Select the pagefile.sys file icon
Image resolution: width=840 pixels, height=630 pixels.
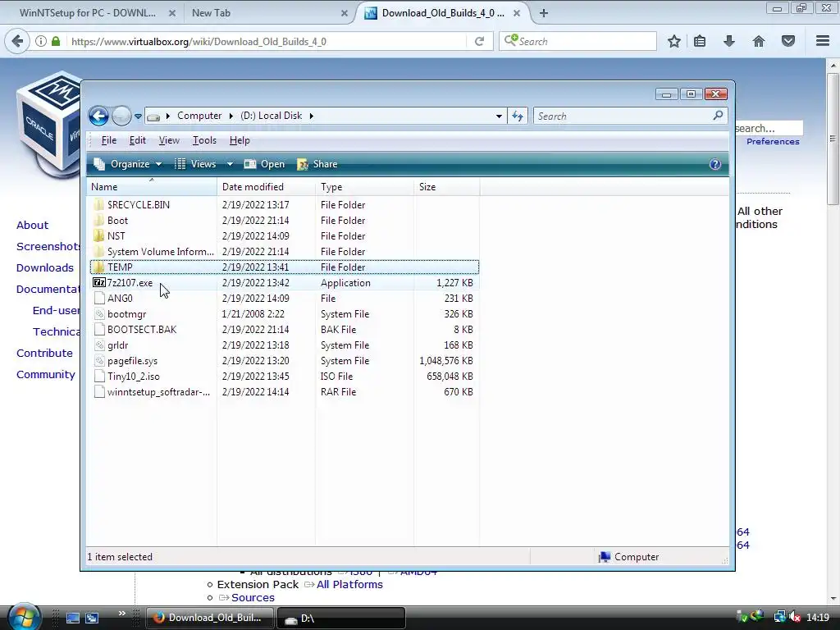click(99, 361)
